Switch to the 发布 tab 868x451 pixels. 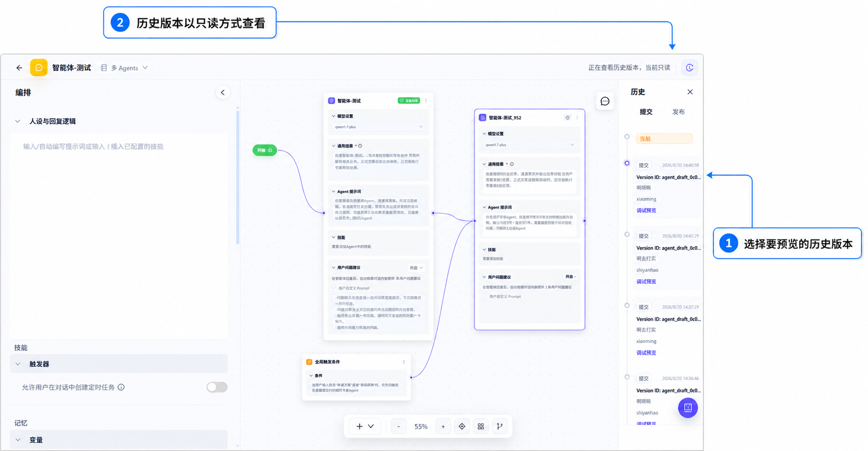click(678, 112)
